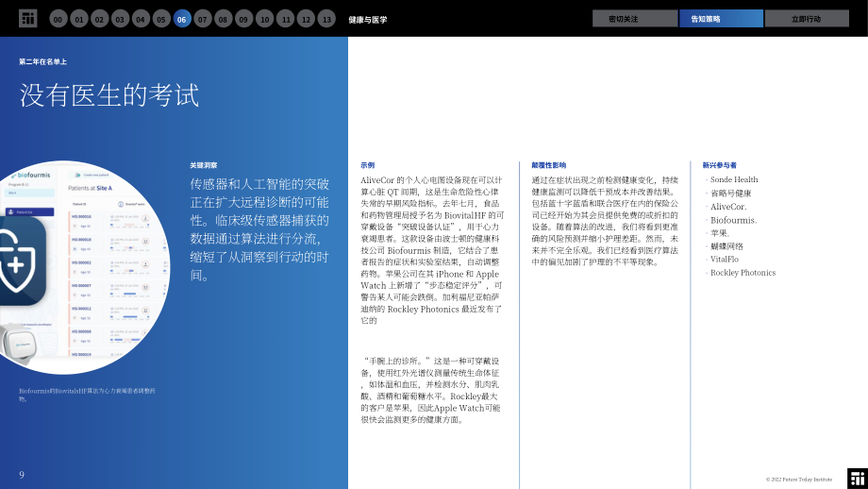868x489 pixels.
Task: Click the page number 9
Action: 22,475
